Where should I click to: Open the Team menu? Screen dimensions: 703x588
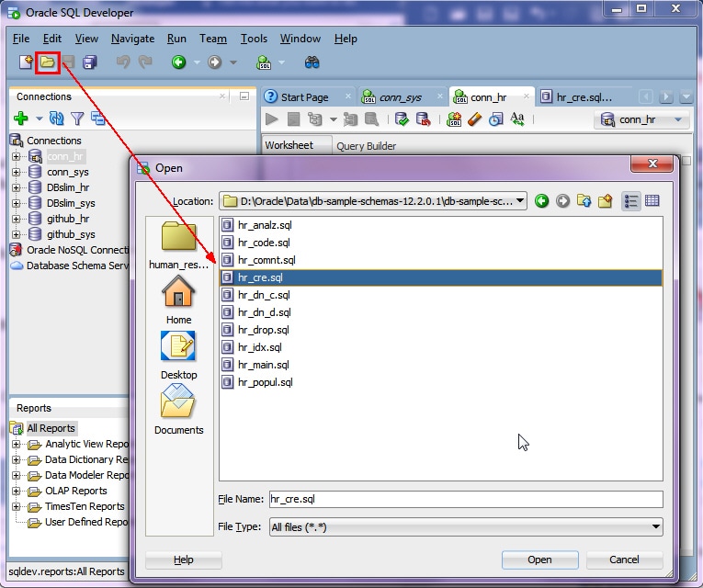[x=213, y=39]
